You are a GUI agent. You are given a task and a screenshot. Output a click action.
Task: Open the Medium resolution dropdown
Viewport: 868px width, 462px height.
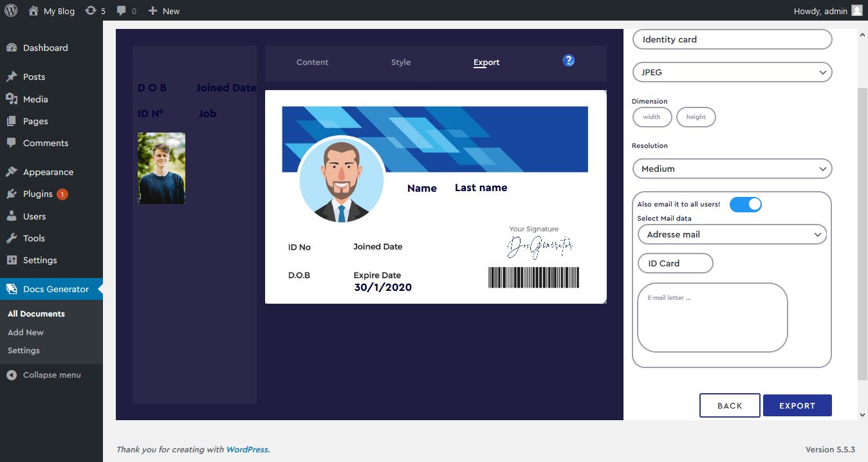tap(732, 169)
